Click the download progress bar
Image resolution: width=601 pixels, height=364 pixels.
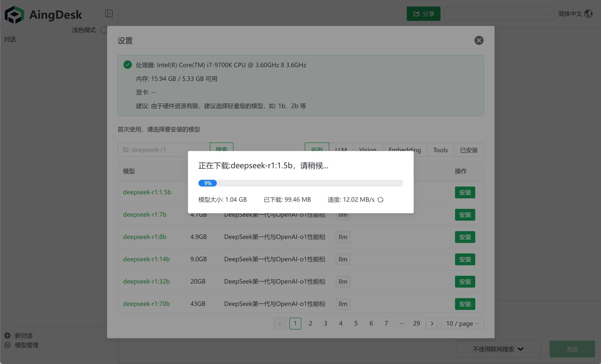[300, 183]
